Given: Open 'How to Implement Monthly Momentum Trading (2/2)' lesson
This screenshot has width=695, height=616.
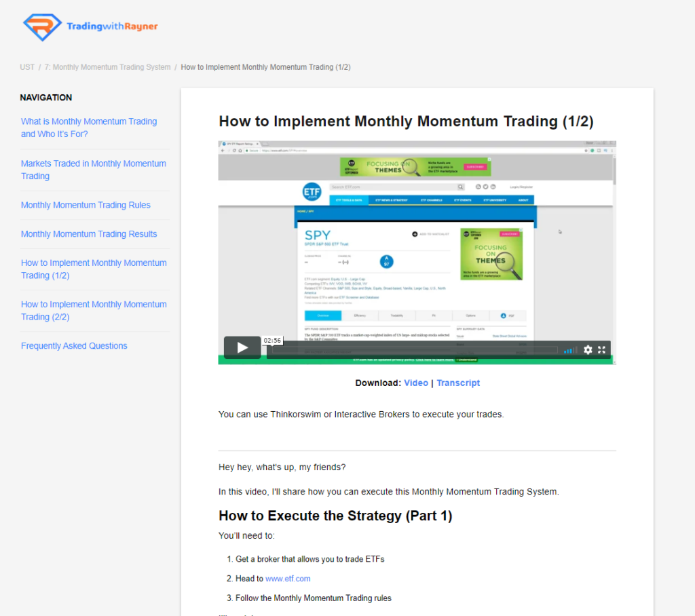Looking at the screenshot, I should (x=94, y=311).
